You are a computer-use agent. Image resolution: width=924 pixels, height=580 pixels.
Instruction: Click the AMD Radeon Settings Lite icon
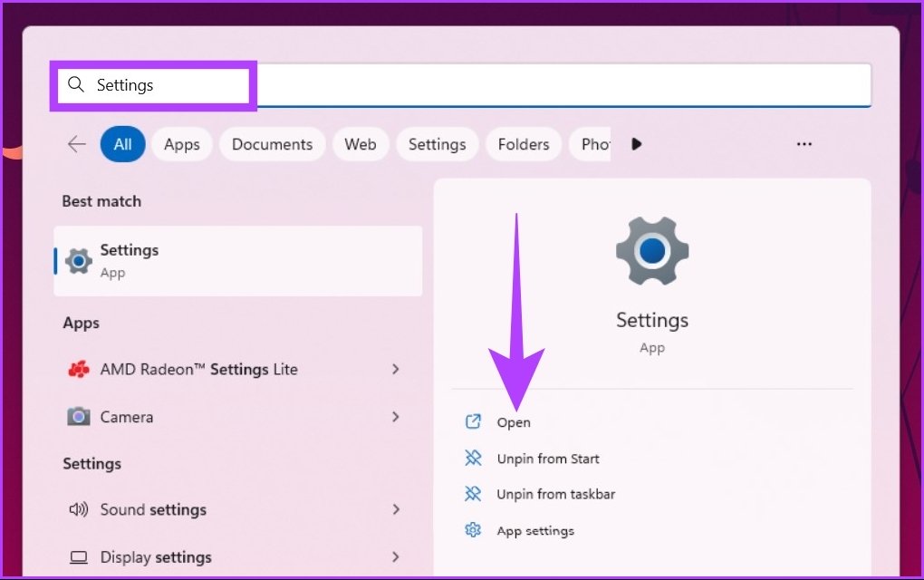click(79, 370)
